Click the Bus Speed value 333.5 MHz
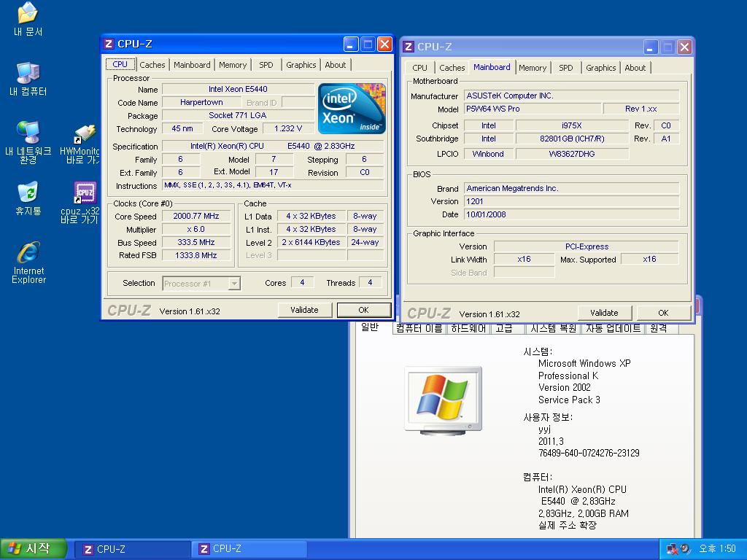747x560 pixels. coord(196,242)
